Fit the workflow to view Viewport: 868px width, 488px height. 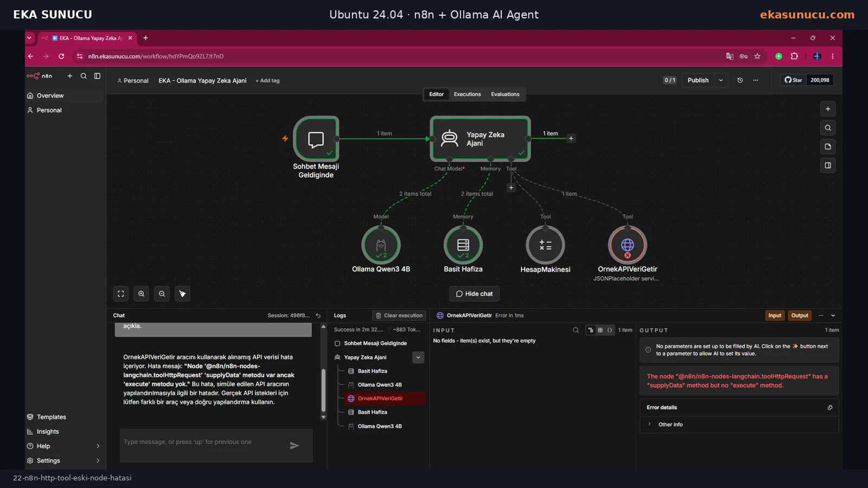click(121, 293)
